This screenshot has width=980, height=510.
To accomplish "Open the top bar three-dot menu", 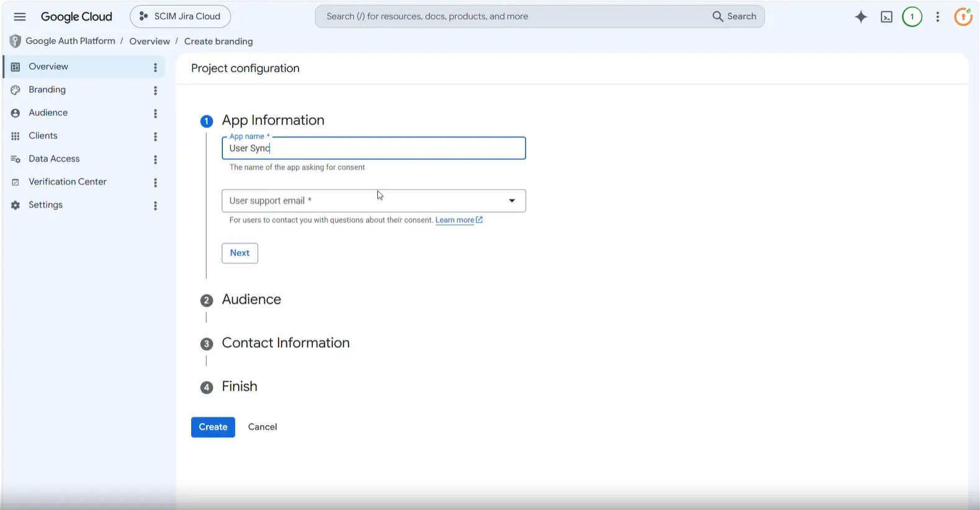I will [938, 17].
